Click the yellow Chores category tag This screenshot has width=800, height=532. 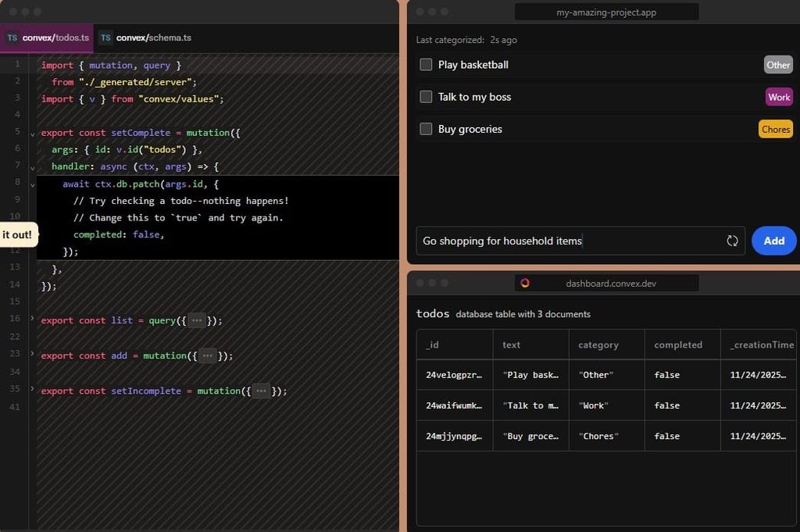tap(775, 129)
